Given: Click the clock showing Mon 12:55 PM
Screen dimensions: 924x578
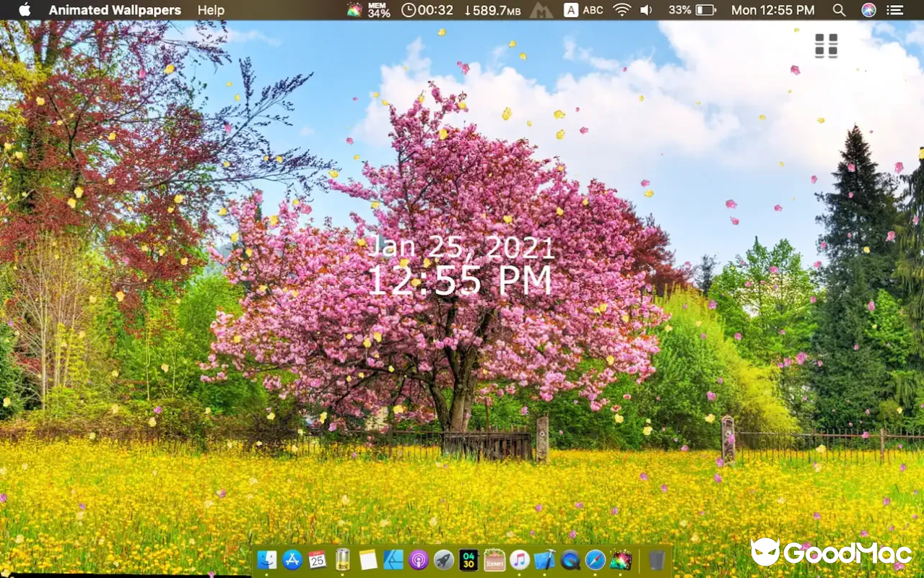Looking at the screenshot, I should pyautogui.click(x=772, y=10).
